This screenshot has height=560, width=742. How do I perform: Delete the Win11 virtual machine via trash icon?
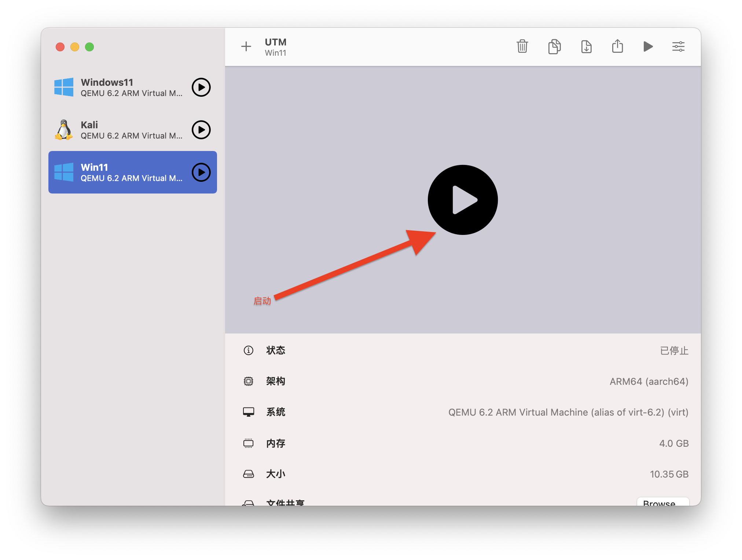click(522, 47)
